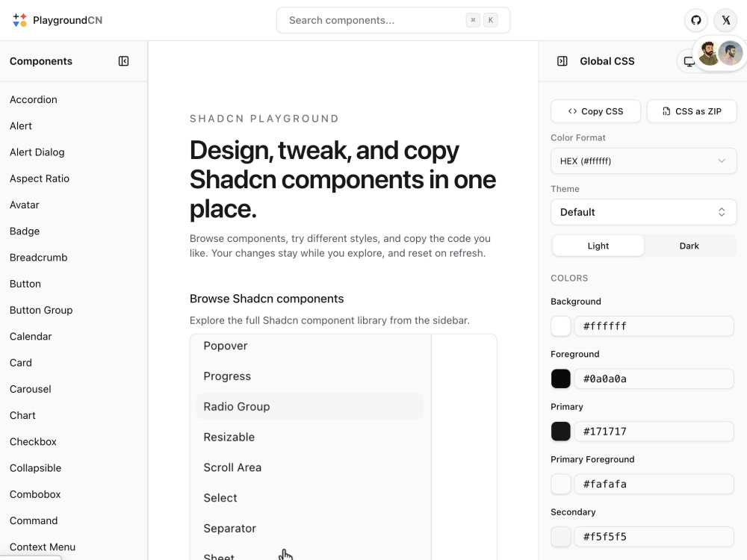Screen dimensions: 747x560
Task: Collapse the Global CSS panel icon
Action: click(562, 61)
